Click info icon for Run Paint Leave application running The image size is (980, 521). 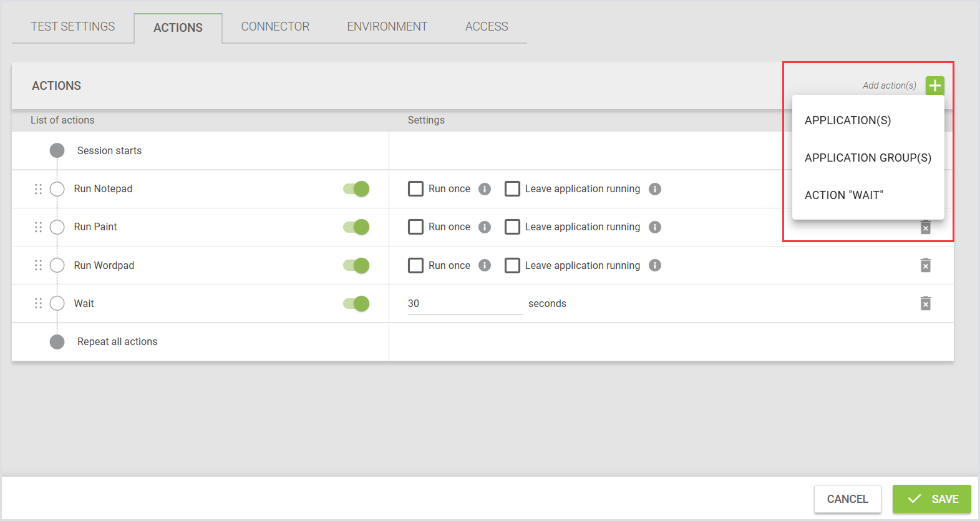coord(654,227)
